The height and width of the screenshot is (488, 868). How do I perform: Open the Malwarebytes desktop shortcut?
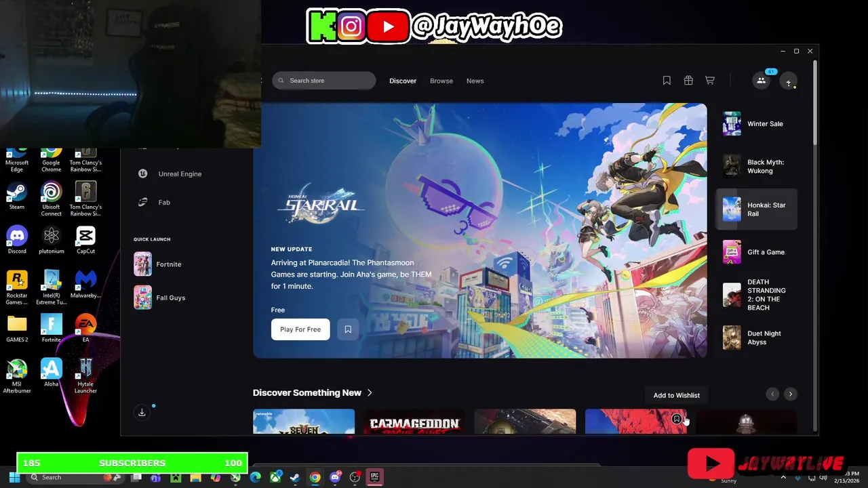(85, 285)
